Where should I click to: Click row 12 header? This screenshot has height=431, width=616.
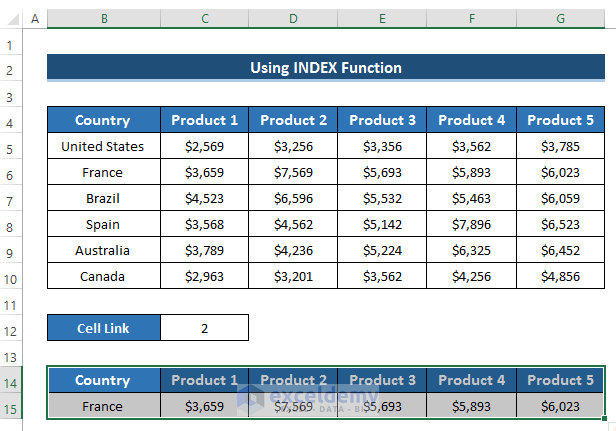pos(10,327)
